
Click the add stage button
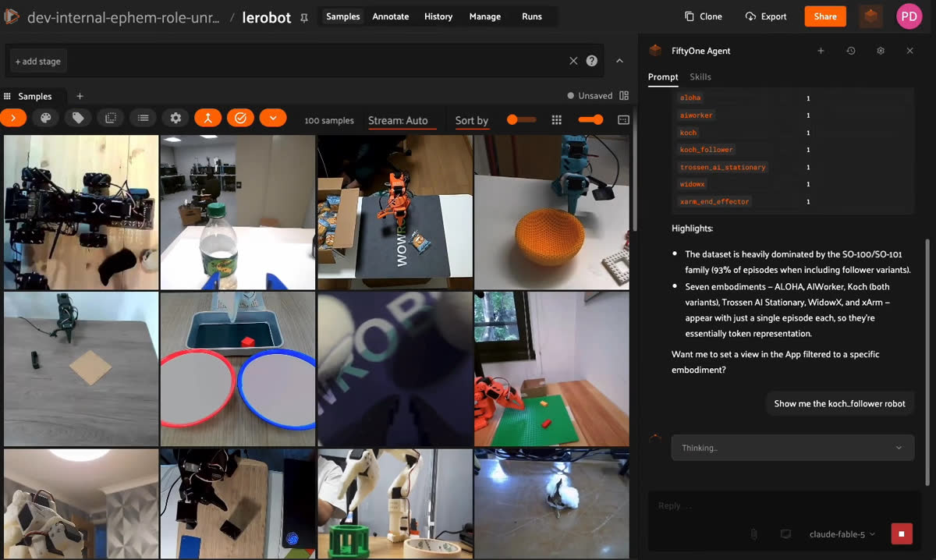37,61
